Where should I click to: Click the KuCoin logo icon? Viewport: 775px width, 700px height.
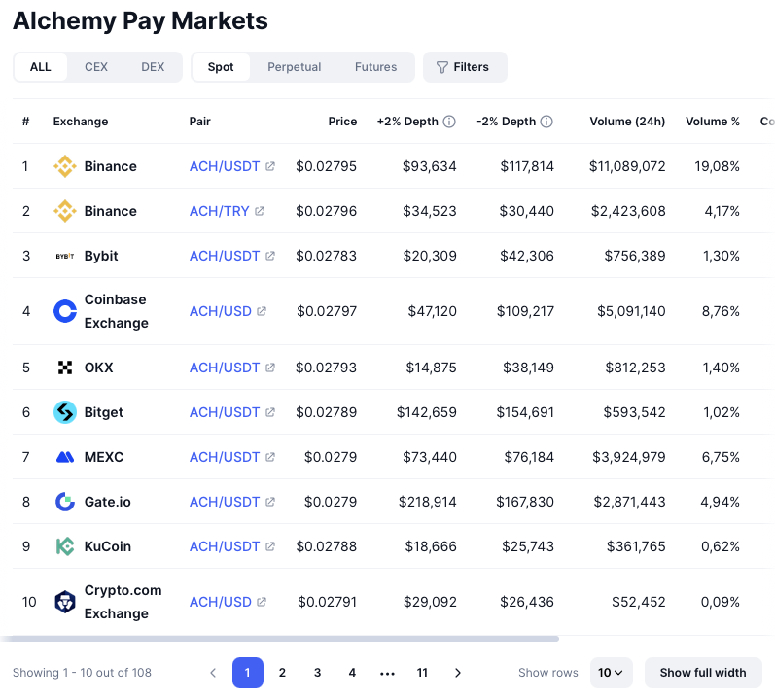(x=65, y=546)
